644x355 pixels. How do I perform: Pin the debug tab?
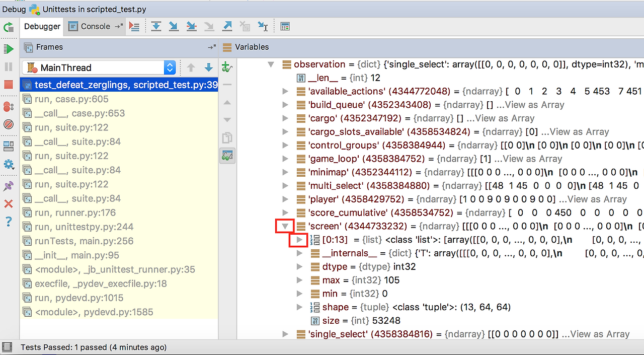(9, 186)
